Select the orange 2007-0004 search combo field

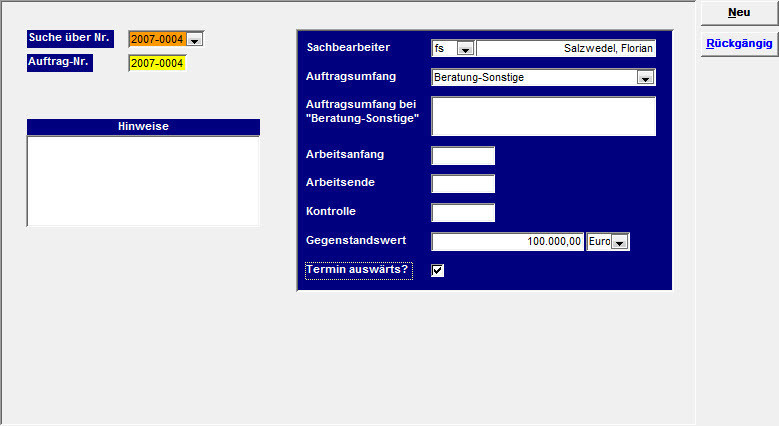click(x=157, y=39)
